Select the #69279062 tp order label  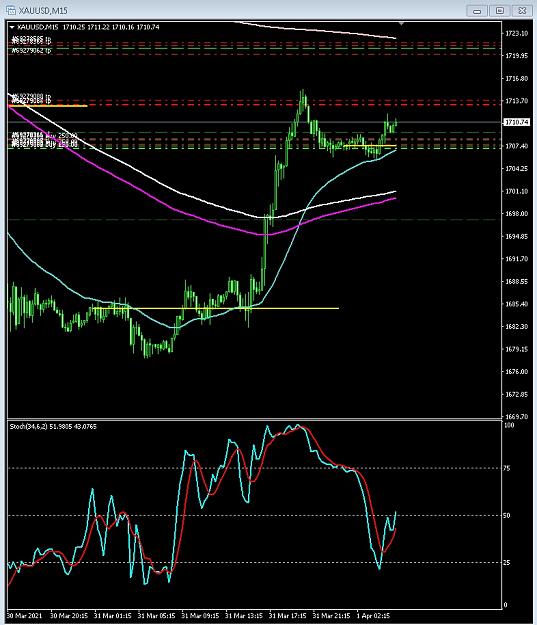(31, 51)
